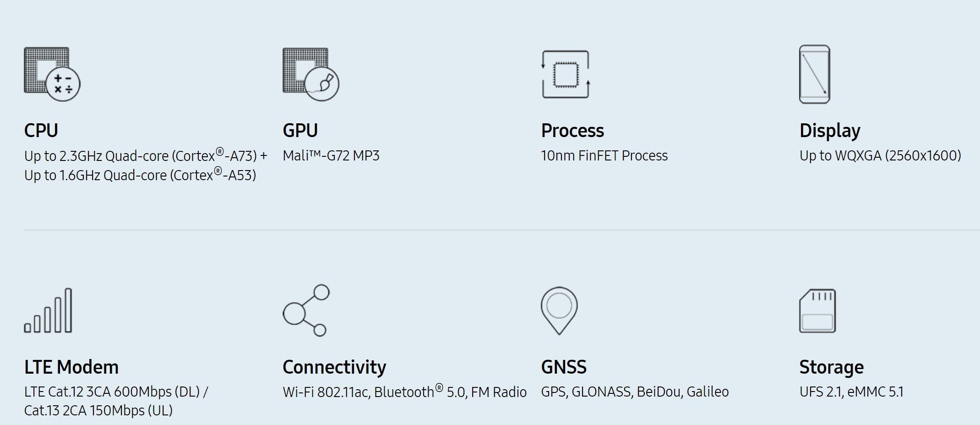Click the GNSS location pin icon

coord(559,310)
